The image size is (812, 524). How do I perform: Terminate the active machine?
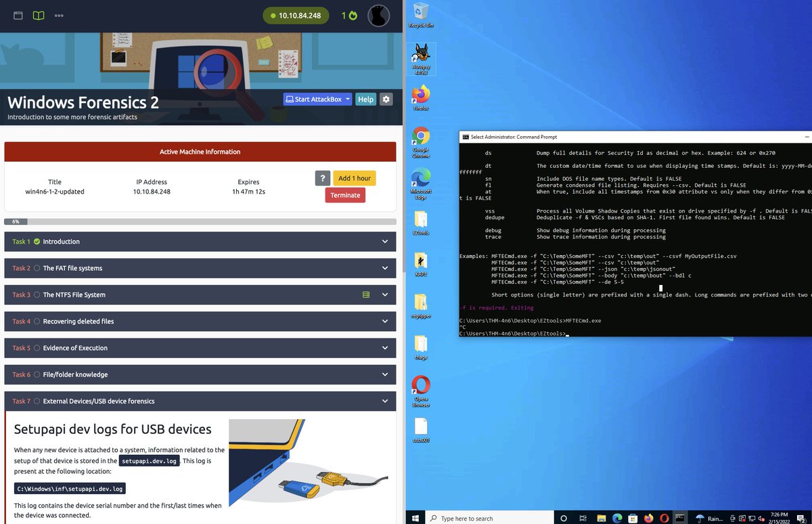345,195
